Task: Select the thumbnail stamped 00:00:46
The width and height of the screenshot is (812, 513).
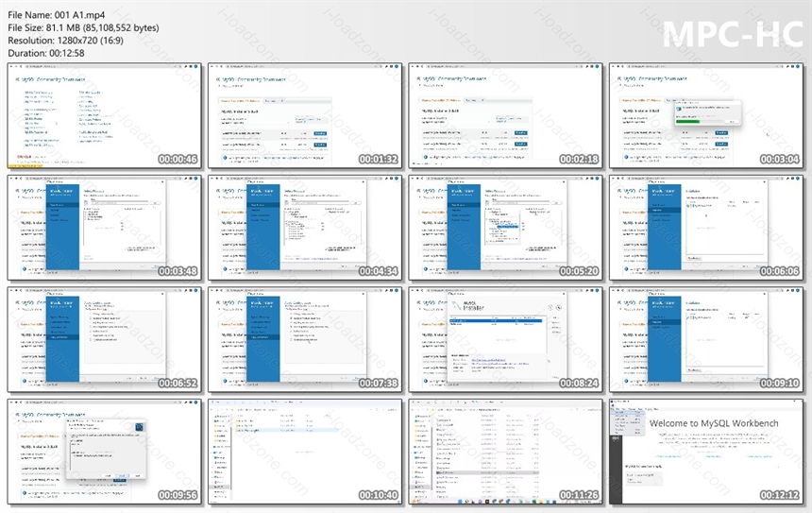Action: (x=105, y=115)
